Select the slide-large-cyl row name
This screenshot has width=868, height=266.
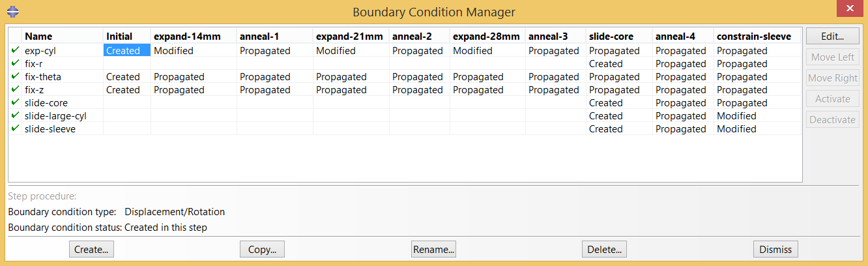tap(55, 115)
